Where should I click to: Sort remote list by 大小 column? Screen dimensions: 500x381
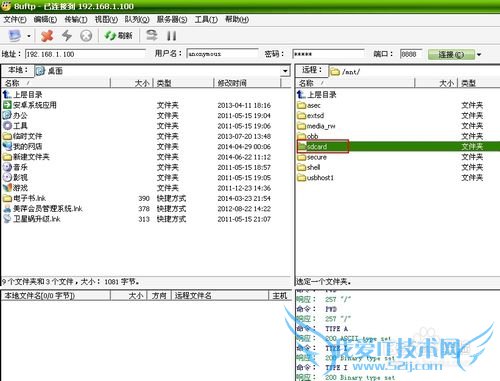pyautogui.click(x=436, y=83)
